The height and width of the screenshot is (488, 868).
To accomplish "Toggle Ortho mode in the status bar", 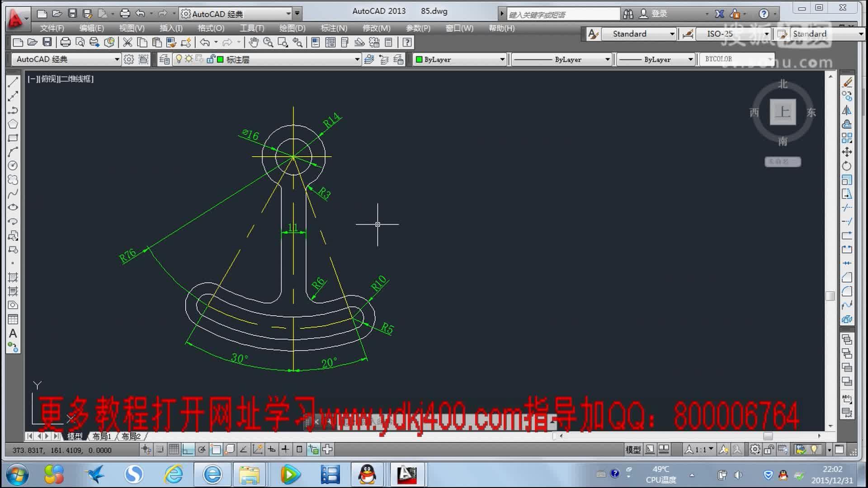I will click(x=188, y=450).
